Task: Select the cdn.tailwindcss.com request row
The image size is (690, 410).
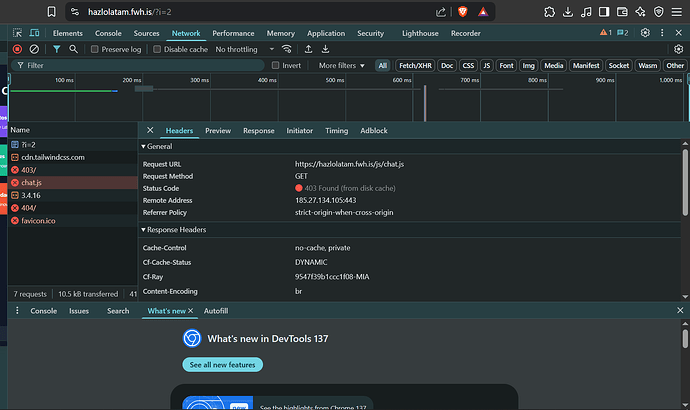Action: [x=73, y=157]
